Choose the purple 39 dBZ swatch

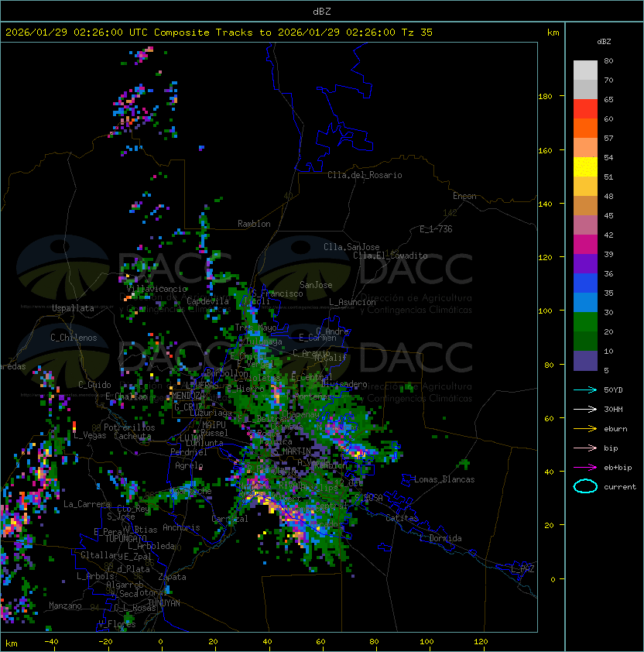[585, 263]
